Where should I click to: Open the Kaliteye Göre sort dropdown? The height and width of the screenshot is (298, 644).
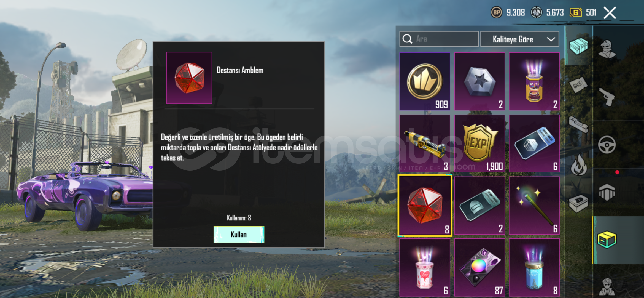click(519, 39)
